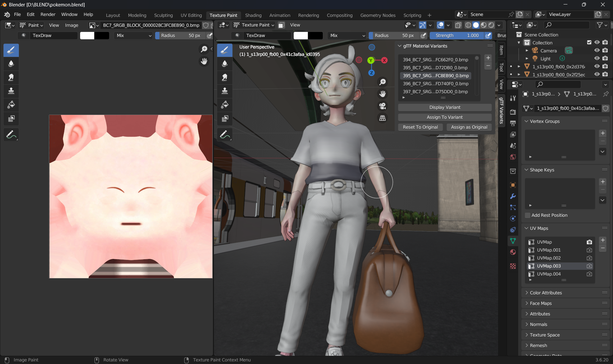Viewport: 613px width, 364px height.
Task: Select the Soften tool in image editor
Action: coord(11,64)
